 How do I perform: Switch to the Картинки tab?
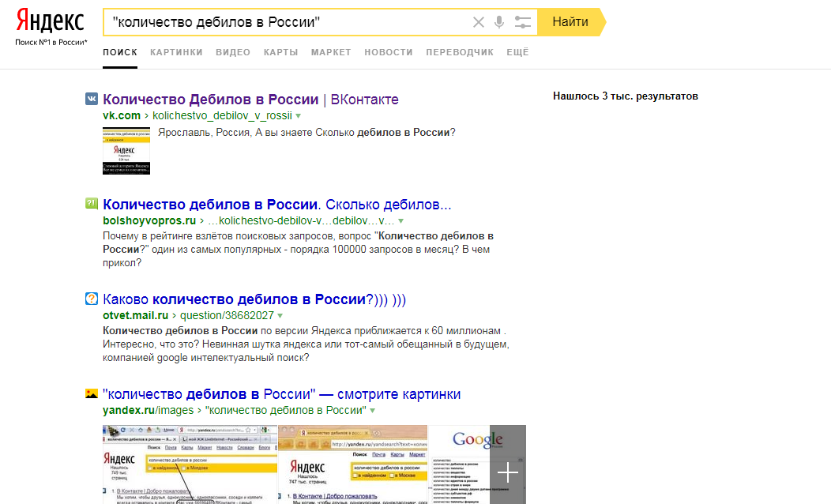coord(176,52)
